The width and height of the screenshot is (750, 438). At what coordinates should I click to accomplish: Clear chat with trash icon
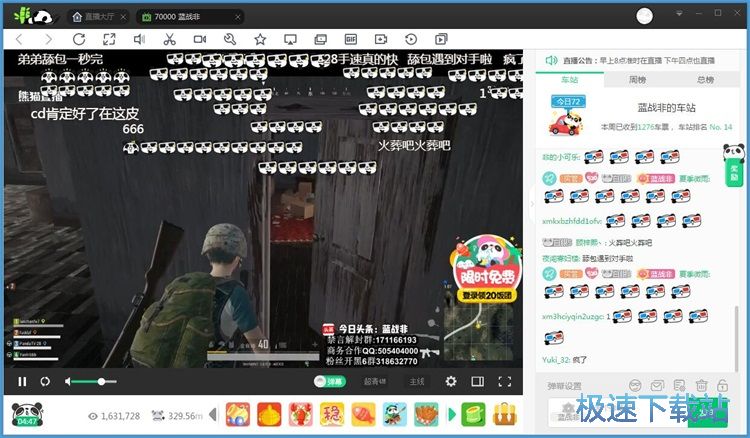click(701, 385)
